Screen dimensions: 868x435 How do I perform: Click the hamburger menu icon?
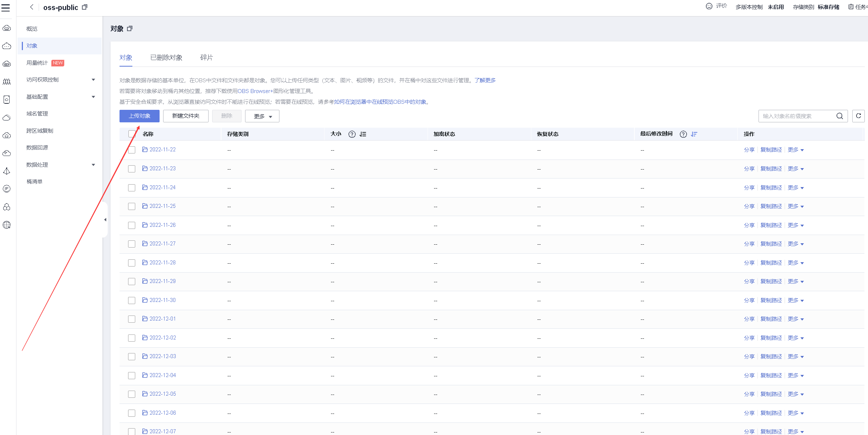coord(6,8)
